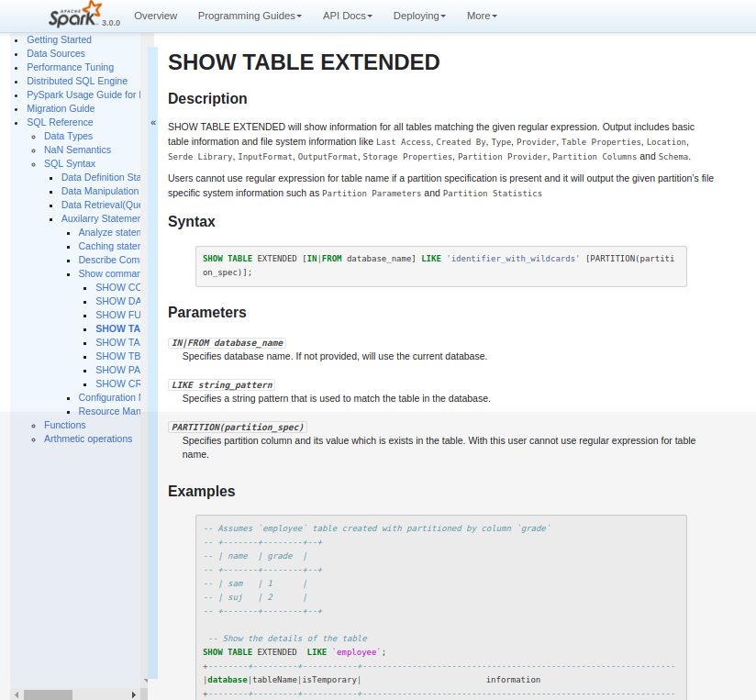
Task: Open Caching statements sidebar entry
Action: [109, 246]
